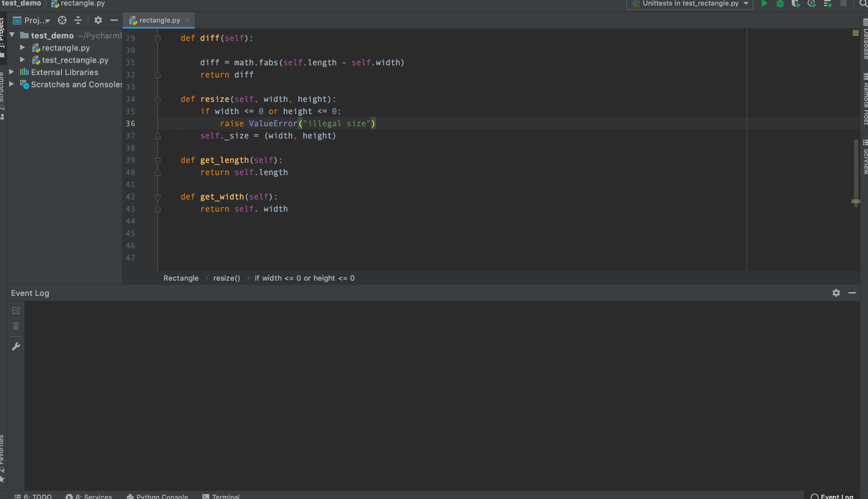This screenshot has width=868, height=499.
Task: Click the locate/select opened file crosshair icon
Action: 62,20
